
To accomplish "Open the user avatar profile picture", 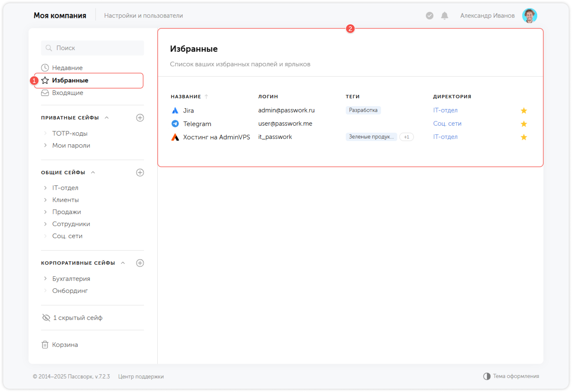I will [529, 16].
